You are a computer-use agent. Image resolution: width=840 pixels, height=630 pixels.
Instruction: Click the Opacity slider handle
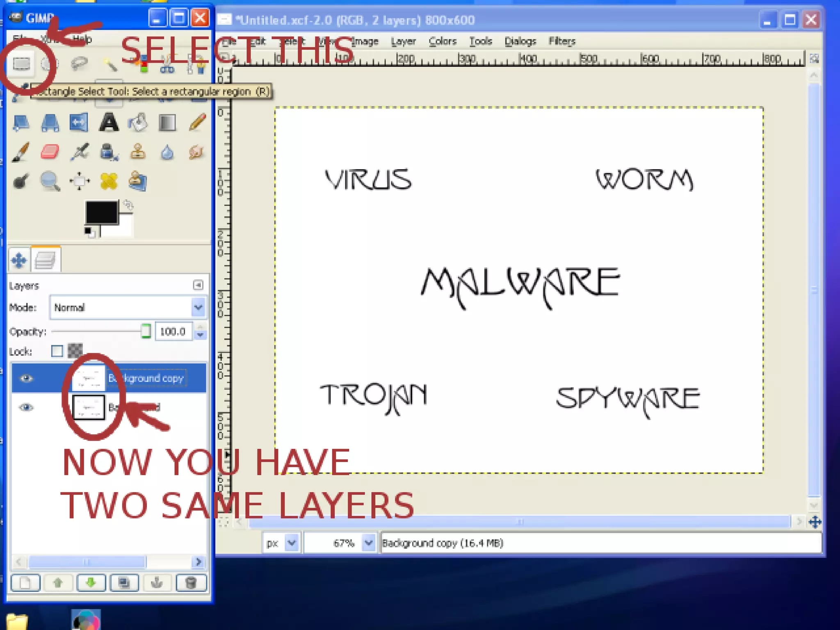(146, 331)
